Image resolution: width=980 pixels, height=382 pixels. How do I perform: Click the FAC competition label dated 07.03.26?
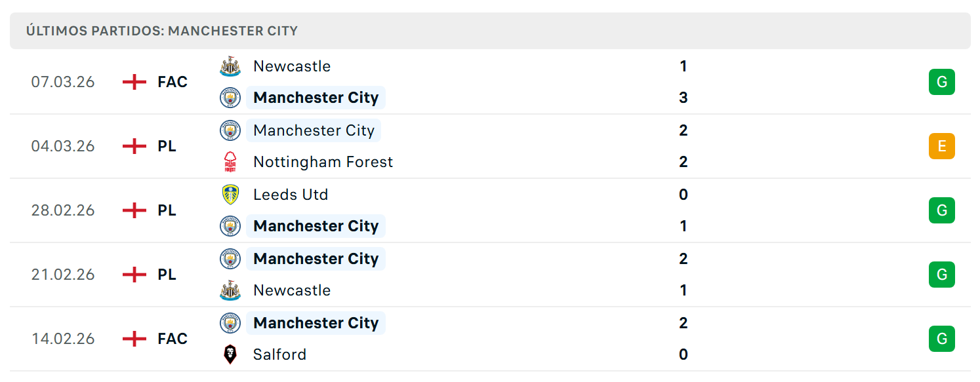click(173, 82)
